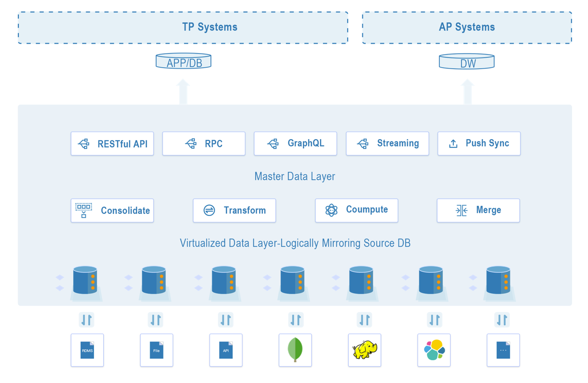Image resolution: width=588 pixels, height=383 pixels.
Task: Click the database cylinder above Hadoop elephant
Action: tap(362, 280)
